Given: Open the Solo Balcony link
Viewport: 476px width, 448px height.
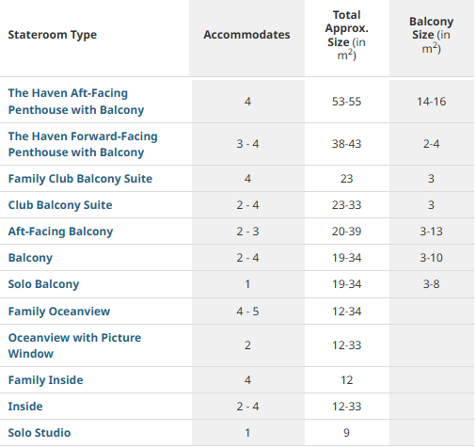Looking at the screenshot, I should click(43, 284).
